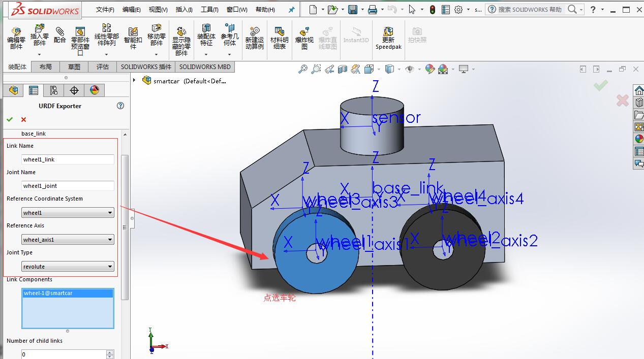Switch to the DimXpert crosshair panel tab
Image resolution: width=644 pixels, height=359 pixels.
(x=74, y=90)
